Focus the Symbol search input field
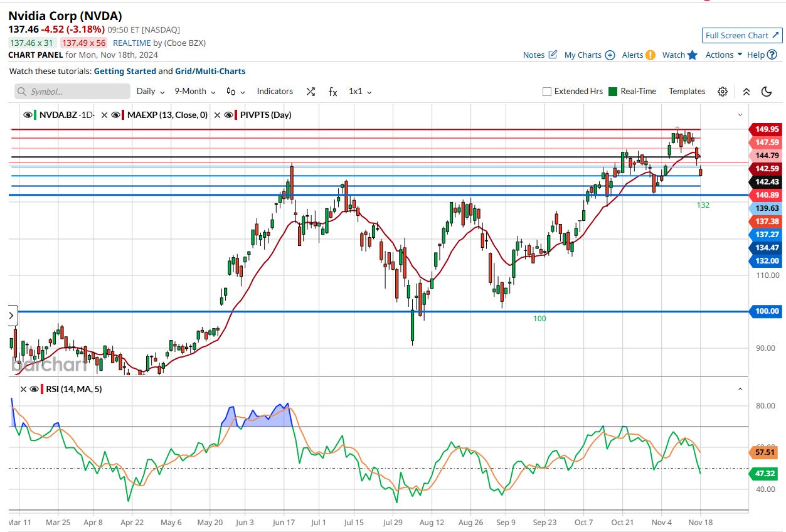 [x=73, y=92]
